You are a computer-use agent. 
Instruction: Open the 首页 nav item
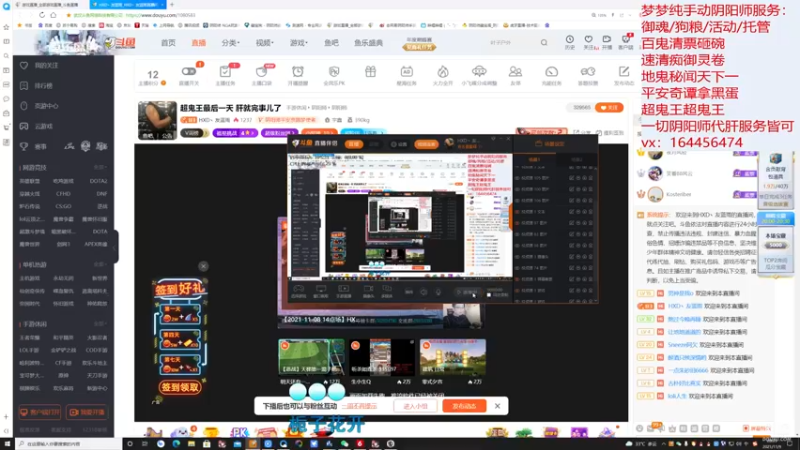[x=168, y=43]
